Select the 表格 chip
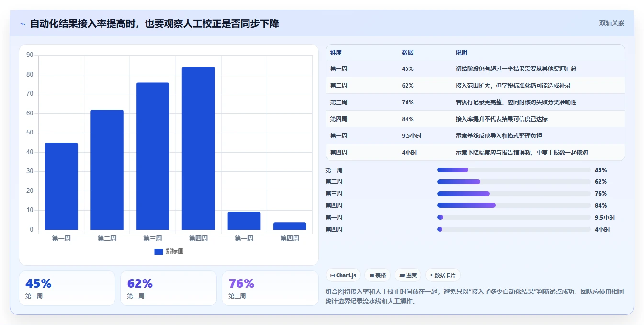This screenshot has width=644, height=325. [x=378, y=275]
